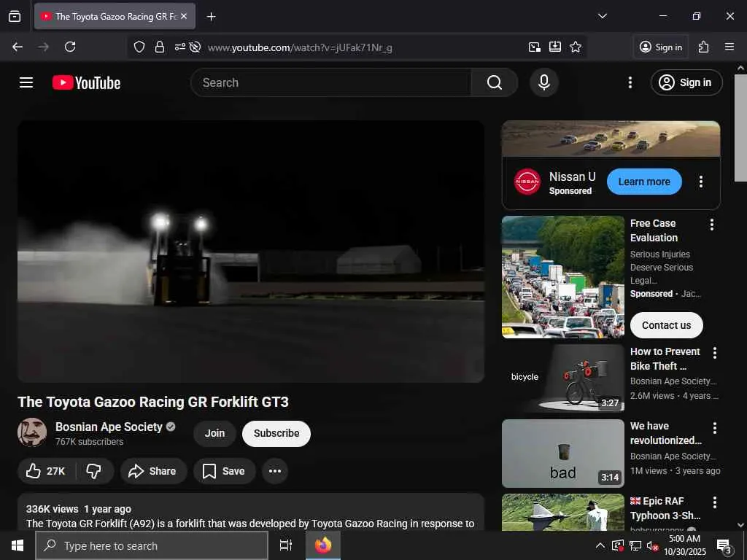
Task: Click Contact us on sponsored ad
Action: [666, 325]
